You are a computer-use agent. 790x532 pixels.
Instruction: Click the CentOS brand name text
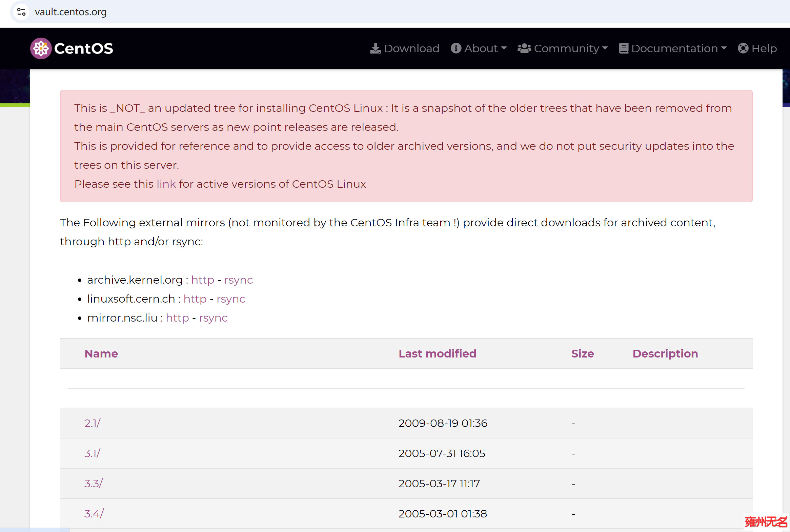[x=83, y=48]
